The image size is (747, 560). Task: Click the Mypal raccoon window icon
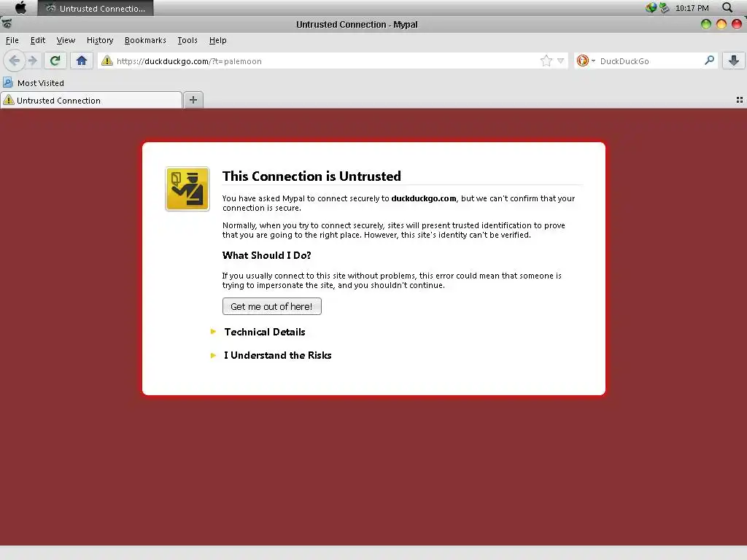7,24
